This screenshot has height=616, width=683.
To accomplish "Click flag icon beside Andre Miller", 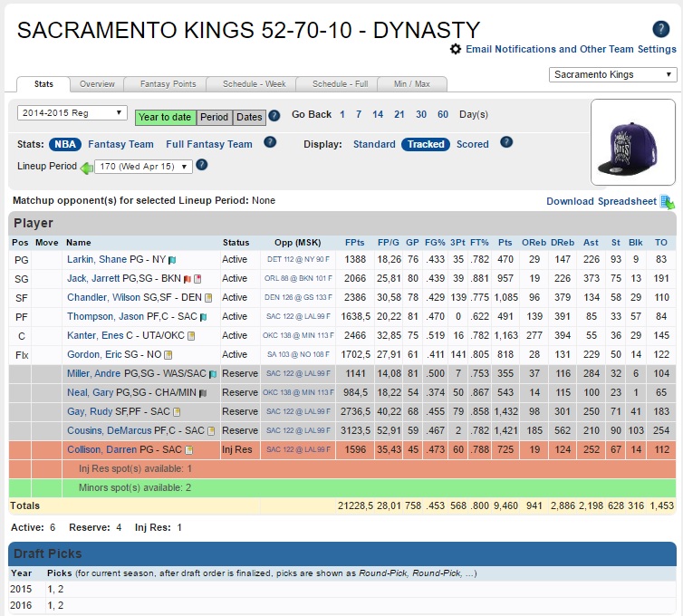I will 213,374.
